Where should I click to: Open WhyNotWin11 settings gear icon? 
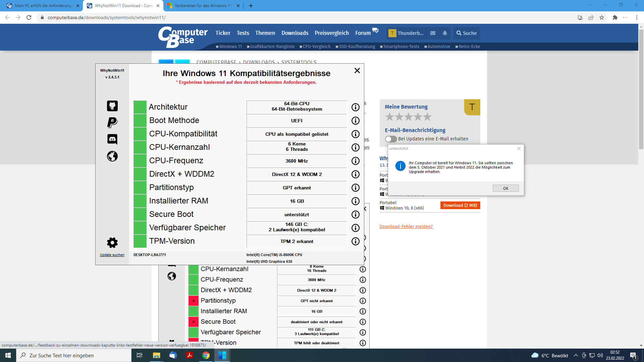[112, 242]
